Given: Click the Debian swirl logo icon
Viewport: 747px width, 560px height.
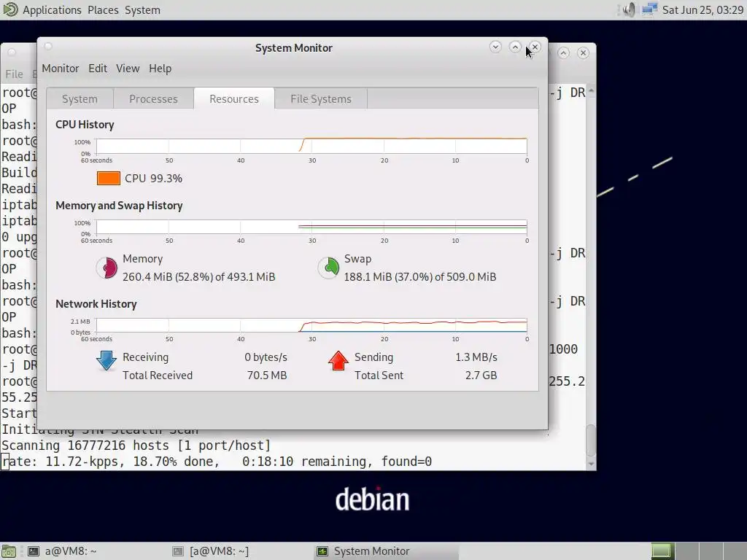Looking at the screenshot, I should 10,9.
